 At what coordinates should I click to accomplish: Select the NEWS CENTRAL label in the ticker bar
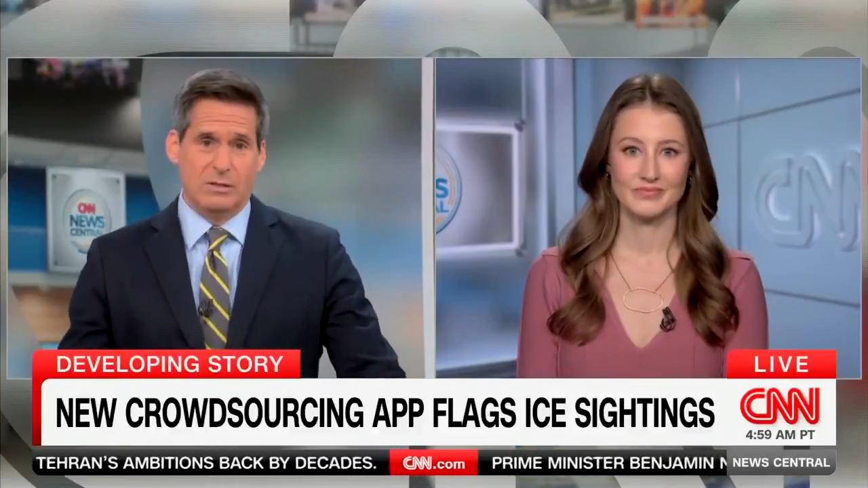tap(781, 463)
